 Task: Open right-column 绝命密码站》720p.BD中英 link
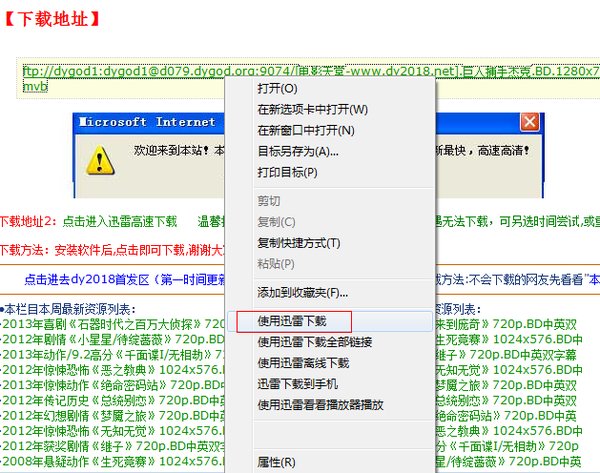pos(506,416)
